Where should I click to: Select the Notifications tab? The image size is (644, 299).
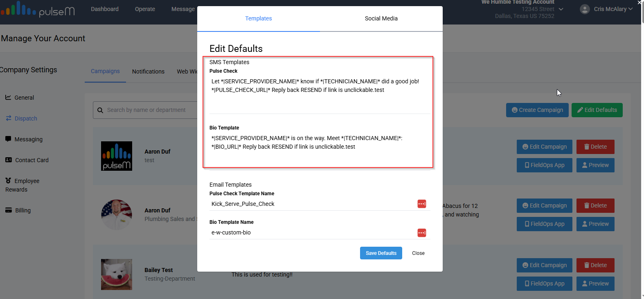tap(148, 71)
